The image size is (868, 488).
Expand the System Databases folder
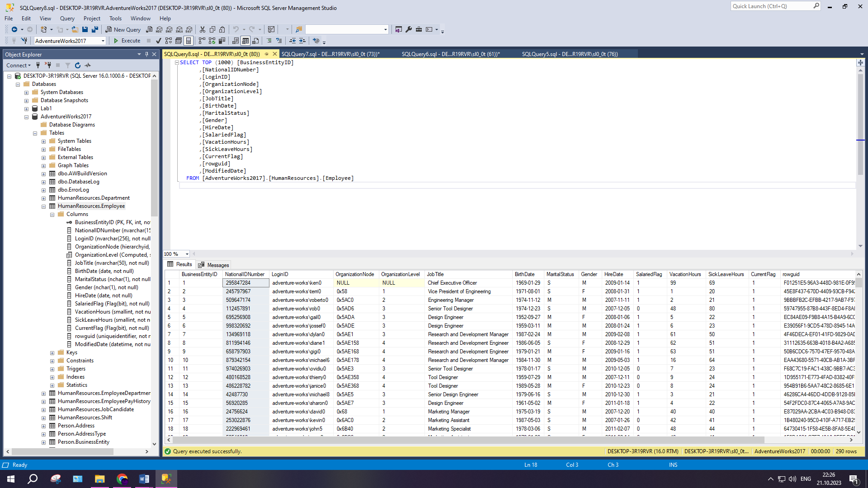[x=27, y=93]
